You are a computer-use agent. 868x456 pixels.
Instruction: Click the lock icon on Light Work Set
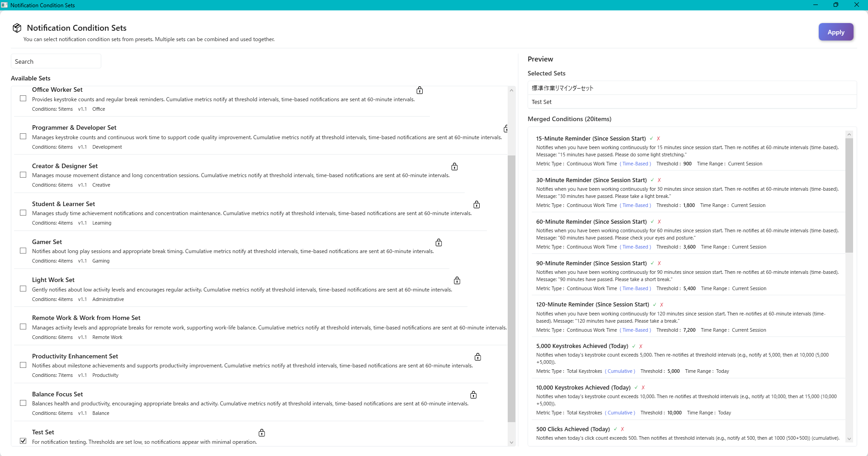457,280
